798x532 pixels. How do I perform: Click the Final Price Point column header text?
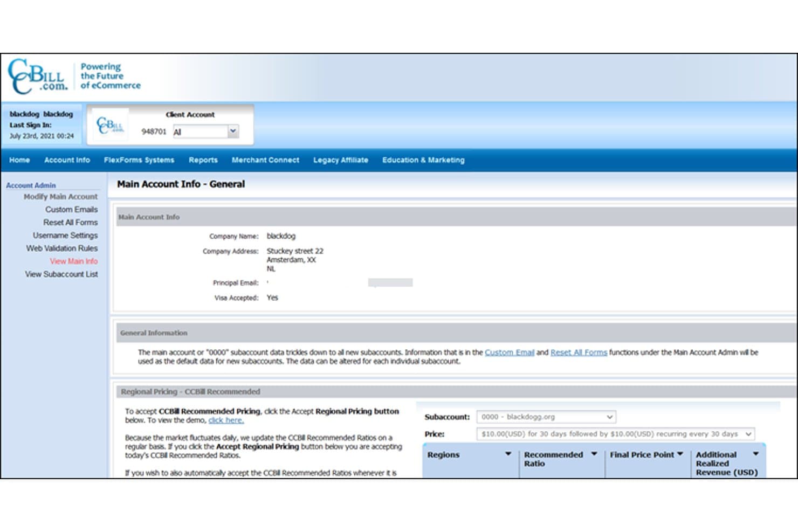tap(642, 455)
